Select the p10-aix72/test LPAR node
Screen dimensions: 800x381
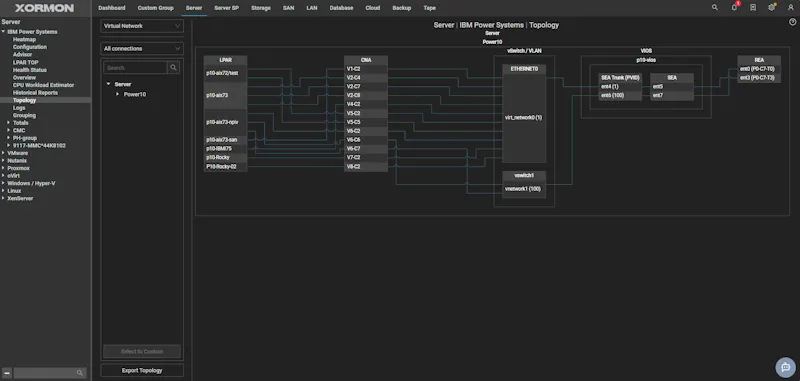coord(226,73)
